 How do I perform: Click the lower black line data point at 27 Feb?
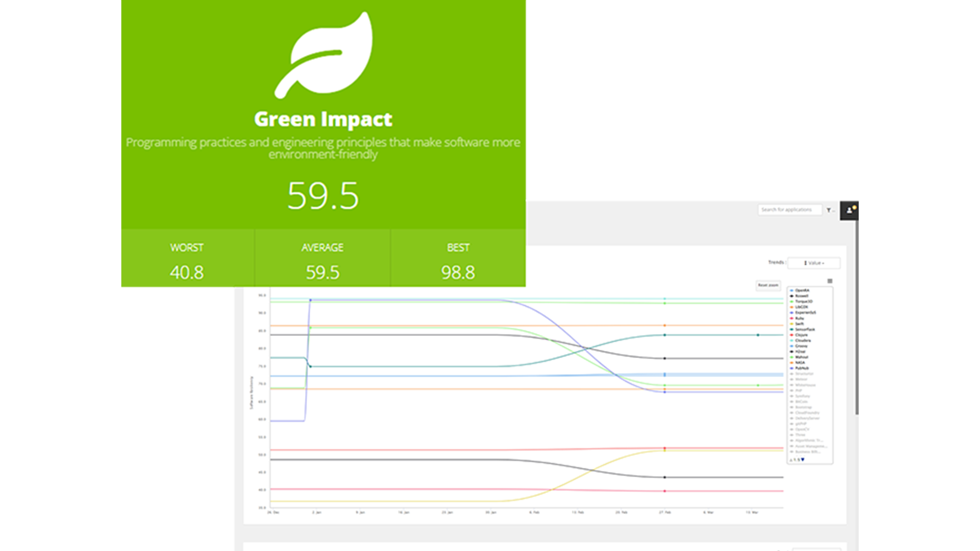pos(665,477)
